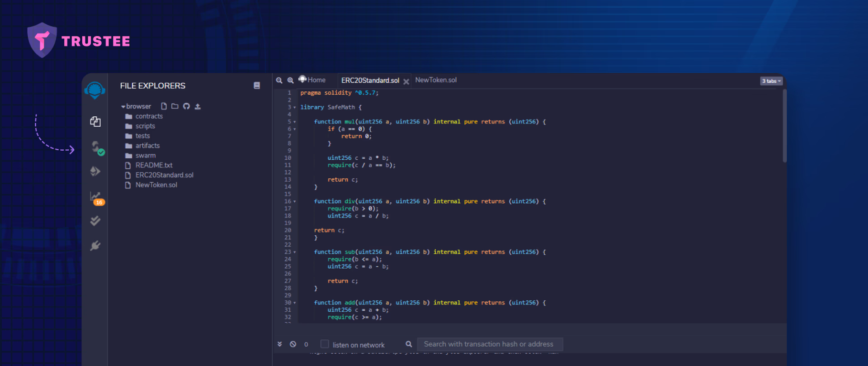The width and height of the screenshot is (868, 366).
Task: Open the unit testing double-check icon
Action: [95, 221]
